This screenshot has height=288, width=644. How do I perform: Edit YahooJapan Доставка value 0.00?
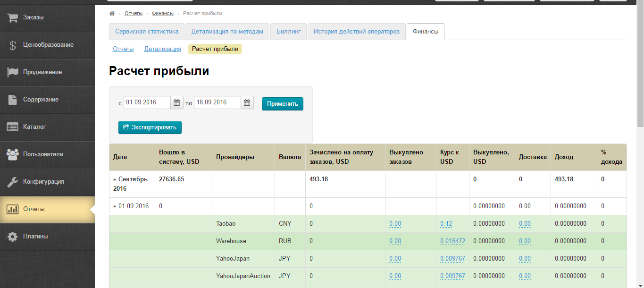(x=525, y=259)
